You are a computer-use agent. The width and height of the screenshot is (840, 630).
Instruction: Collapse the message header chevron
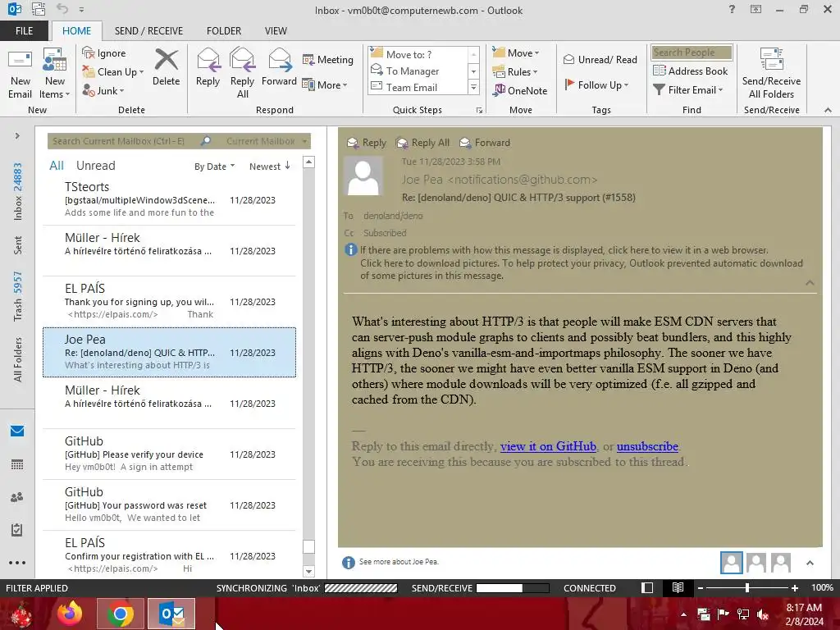810,283
